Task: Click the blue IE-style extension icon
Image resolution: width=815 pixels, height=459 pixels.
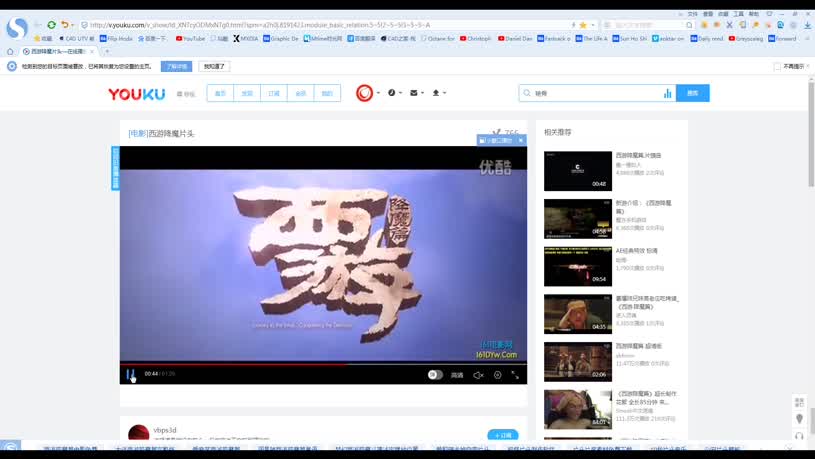Action: click(780, 25)
